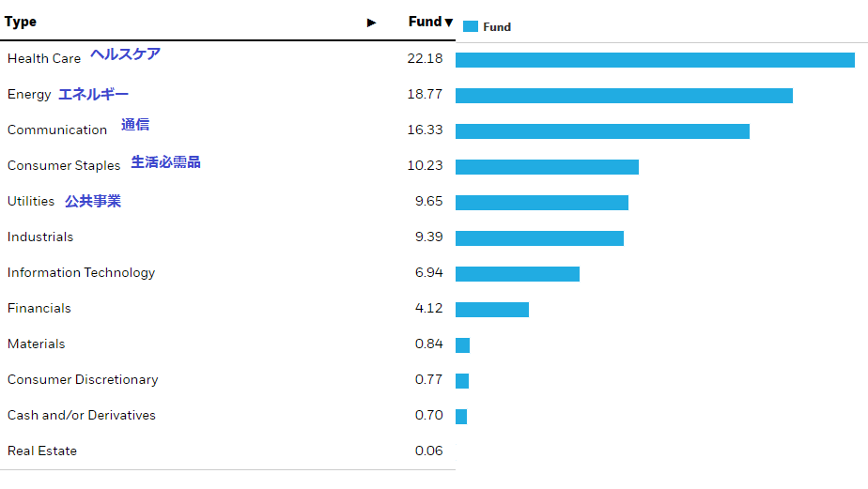Select the small Materials bar
Screen dimensions: 868x489
point(462,345)
